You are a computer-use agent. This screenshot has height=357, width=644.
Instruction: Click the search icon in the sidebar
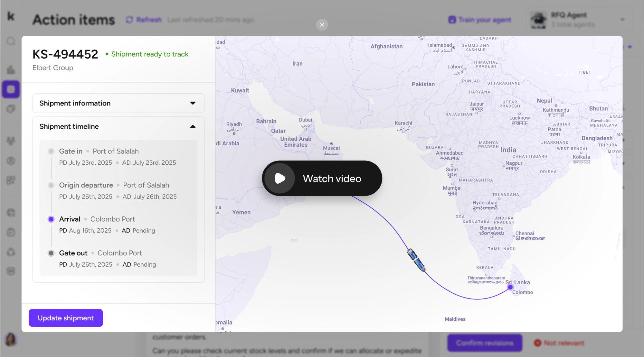(11, 41)
